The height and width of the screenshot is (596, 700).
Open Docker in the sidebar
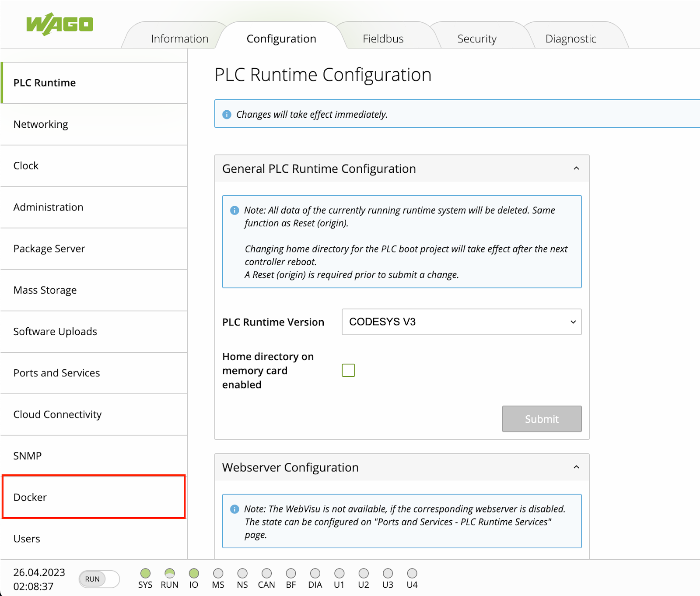pyautogui.click(x=94, y=497)
